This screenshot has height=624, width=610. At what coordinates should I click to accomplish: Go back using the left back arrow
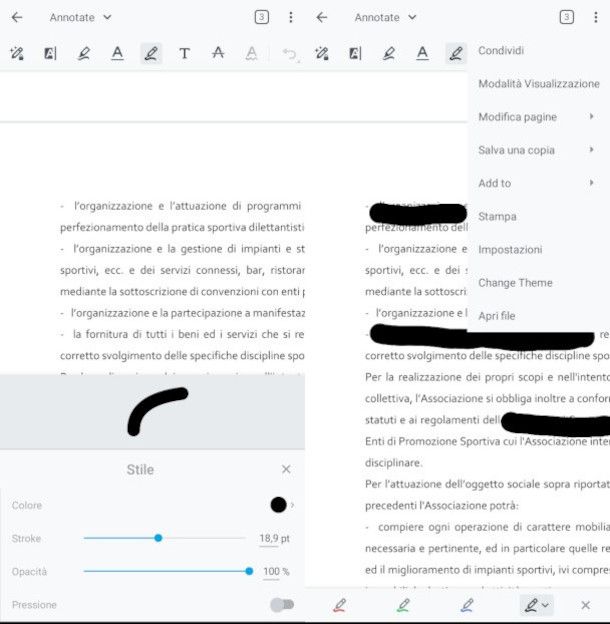coord(17,17)
